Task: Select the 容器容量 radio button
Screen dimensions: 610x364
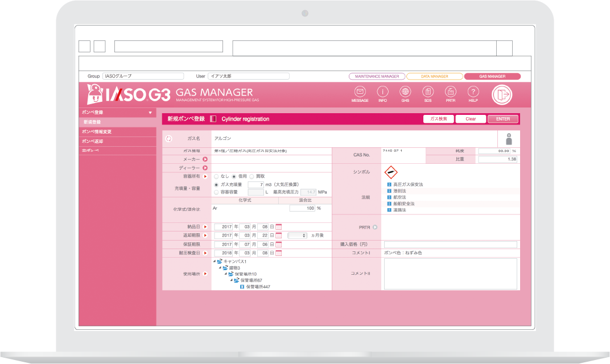Action: click(216, 192)
